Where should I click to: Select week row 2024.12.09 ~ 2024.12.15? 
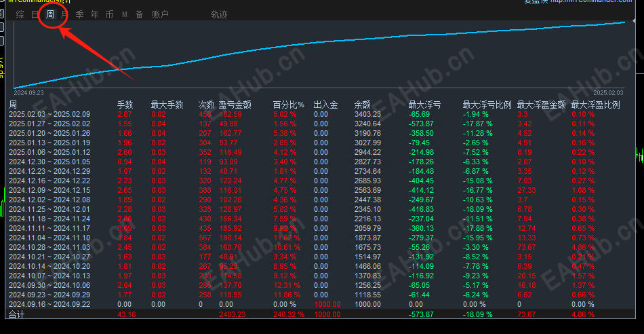click(x=322, y=190)
